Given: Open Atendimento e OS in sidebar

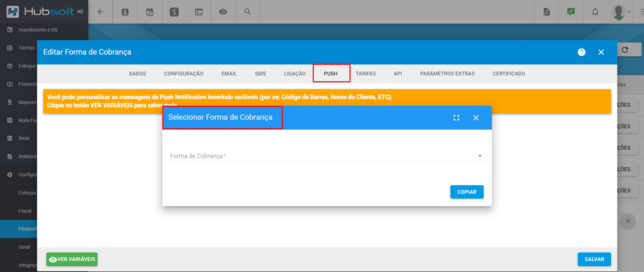Looking at the screenshot, I should (x=38, y=30).
